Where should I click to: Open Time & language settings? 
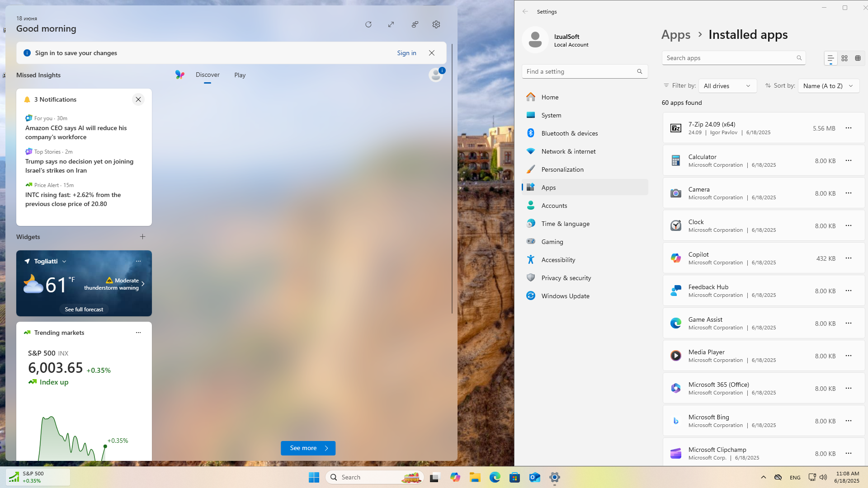pyautogui.click(x=585, y=224)
